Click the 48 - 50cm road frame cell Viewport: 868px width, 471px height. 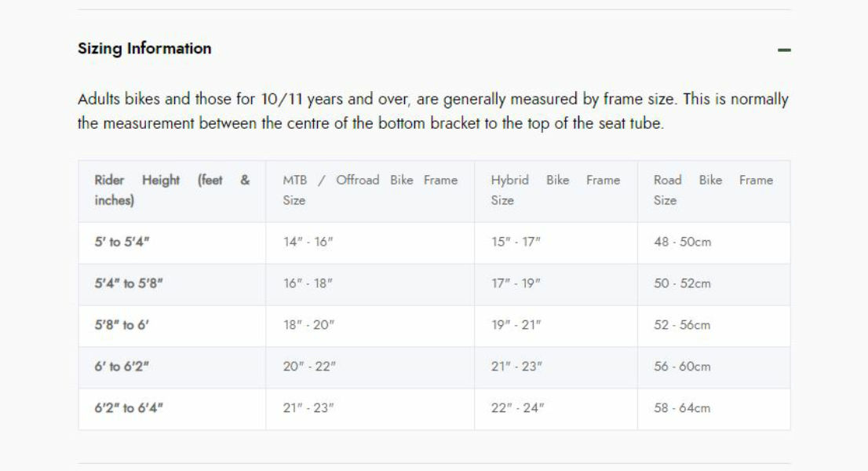(x=682, y=243)
